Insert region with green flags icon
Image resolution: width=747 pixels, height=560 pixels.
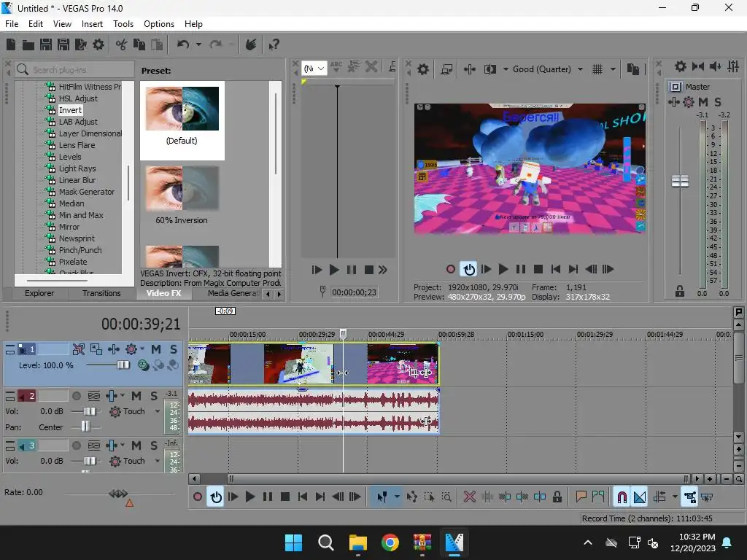(x=598, y=497)
